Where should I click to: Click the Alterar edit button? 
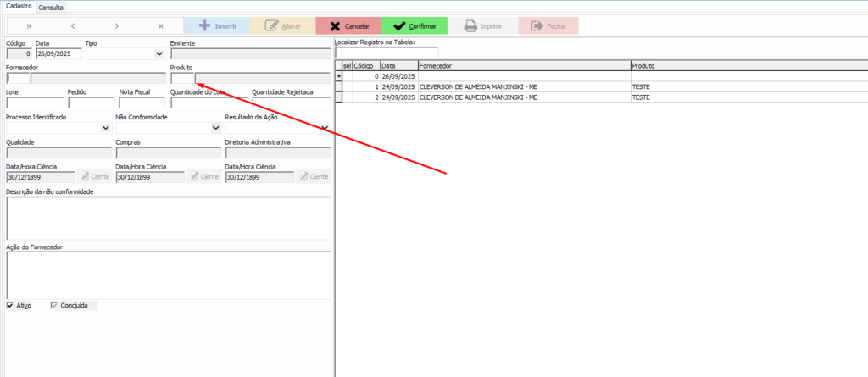(x=282, y=26)
